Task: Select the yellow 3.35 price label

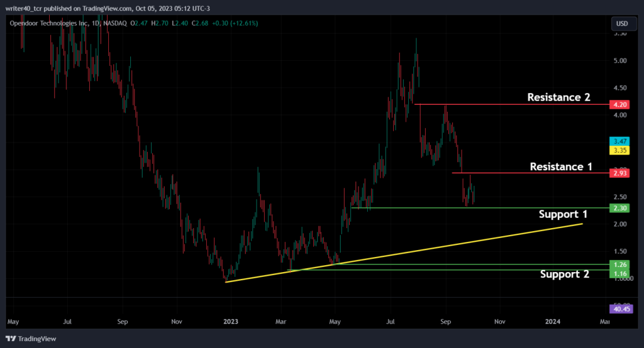Action: 619,150
